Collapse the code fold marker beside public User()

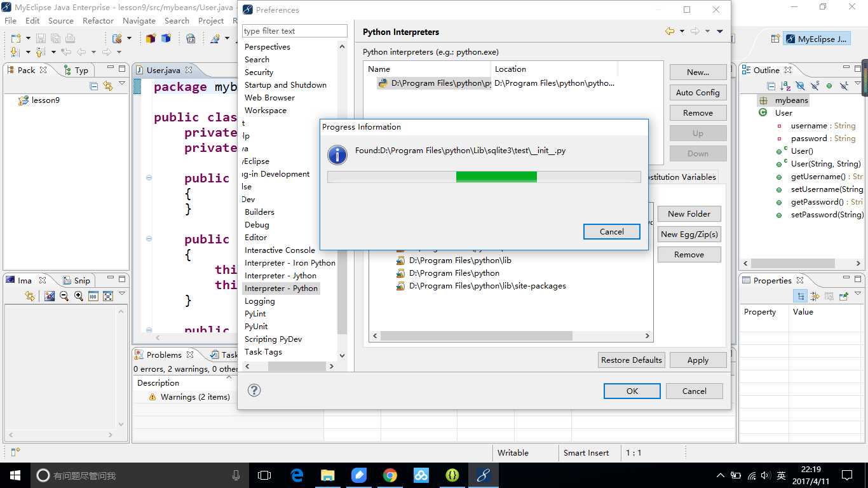click(149, 178)
